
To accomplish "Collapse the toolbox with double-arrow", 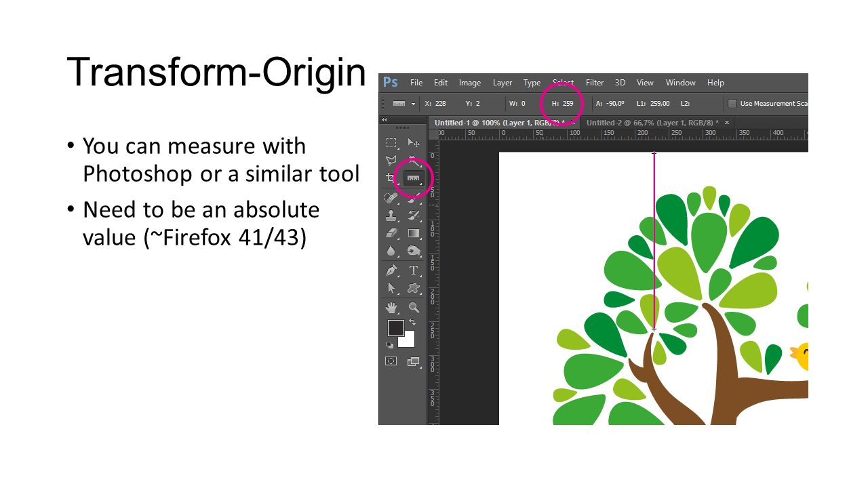I will click(x=384, y=120).
